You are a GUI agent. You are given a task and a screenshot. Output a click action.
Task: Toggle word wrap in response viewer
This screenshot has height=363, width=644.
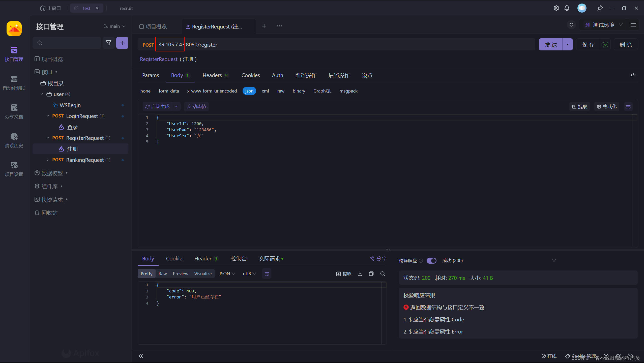tap(267, 274)
